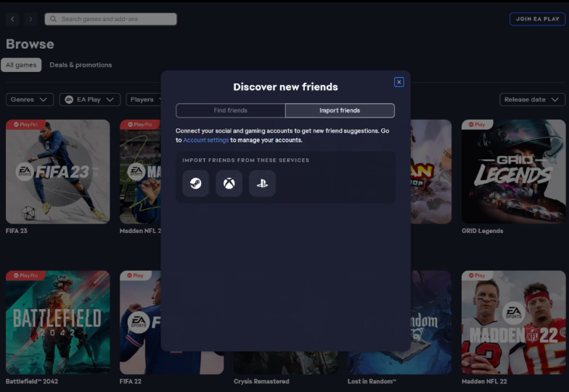Screen dimensions: 569x392
Task: Click the PlayPro badge on Battlefield 2042
Action: coord(25,276)
